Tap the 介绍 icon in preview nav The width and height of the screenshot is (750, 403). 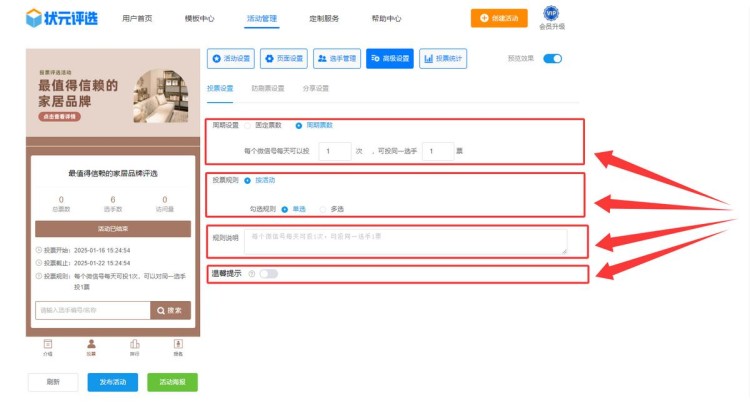(x=48, y=345)
